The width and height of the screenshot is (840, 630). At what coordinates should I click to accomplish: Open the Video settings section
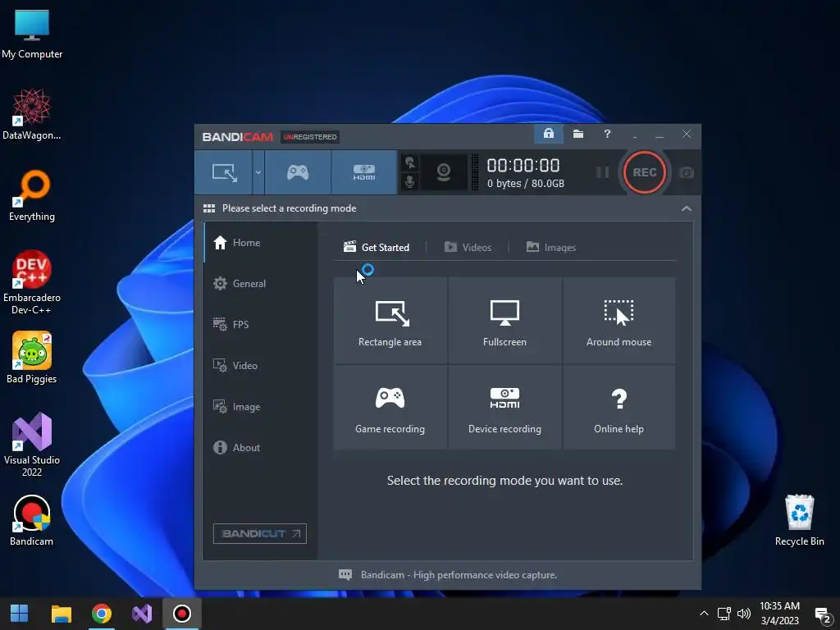click(260, 365)
